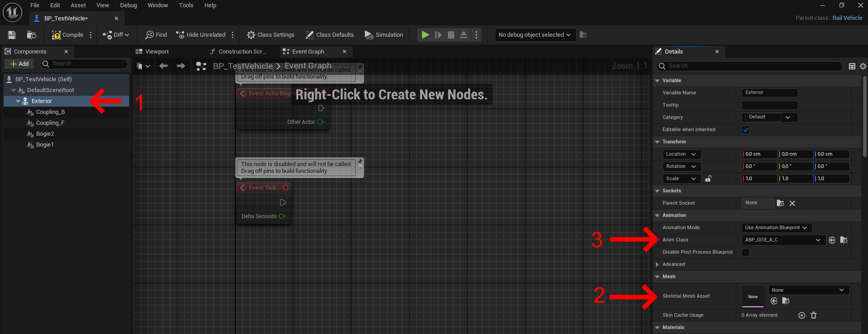Click the Scale lock ratio icon
This screenshot has width=868, height=334.
[x=708, y=179]
